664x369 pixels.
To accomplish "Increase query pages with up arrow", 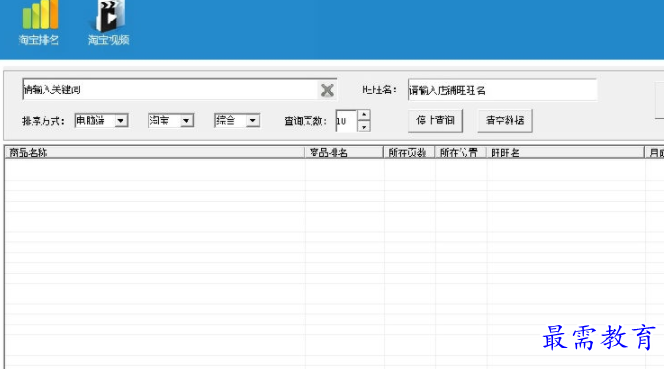I will click(364, 115).
